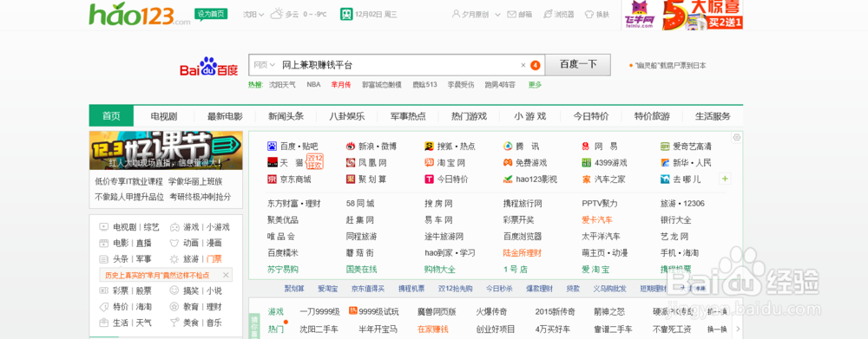Open the site settings gear icon
The image size is (868, 339).
point(736,137)
